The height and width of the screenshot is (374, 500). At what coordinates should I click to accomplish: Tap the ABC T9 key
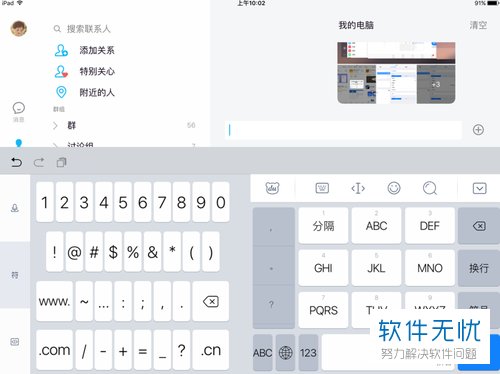click(x=376, y=226)
